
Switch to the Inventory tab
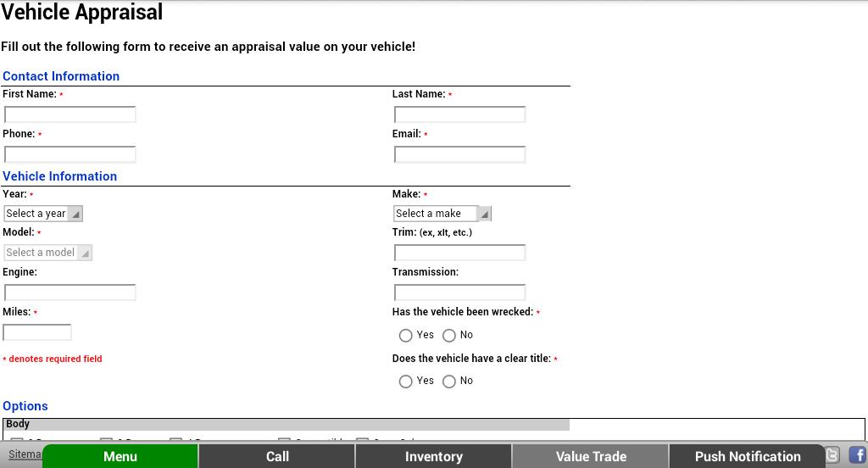coord(433,456)
